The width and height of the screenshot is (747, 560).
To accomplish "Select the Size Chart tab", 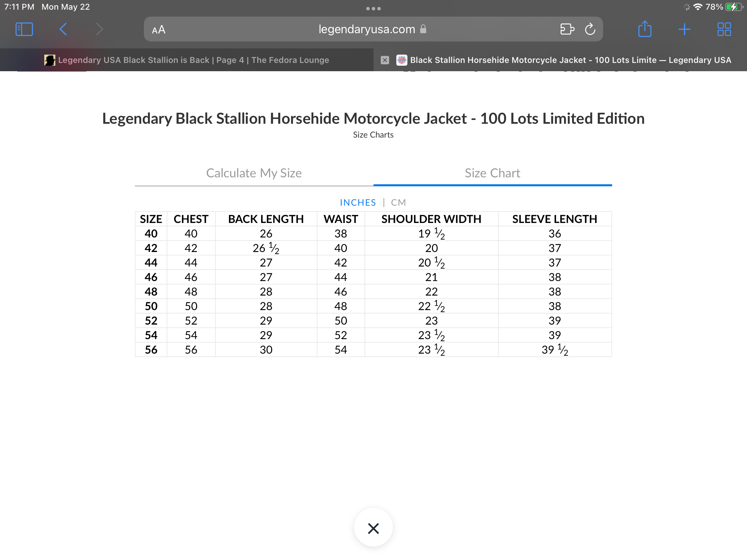I will tap(493, 173).
